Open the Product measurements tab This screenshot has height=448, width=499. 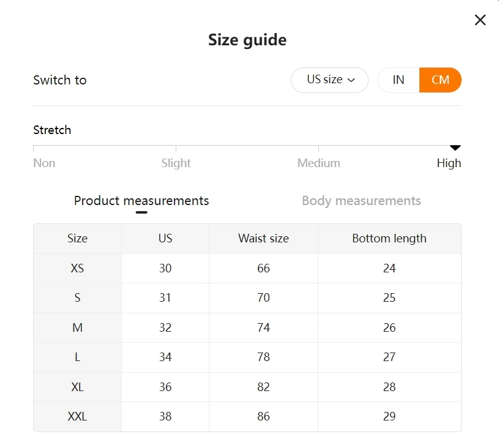coord(141,201)
